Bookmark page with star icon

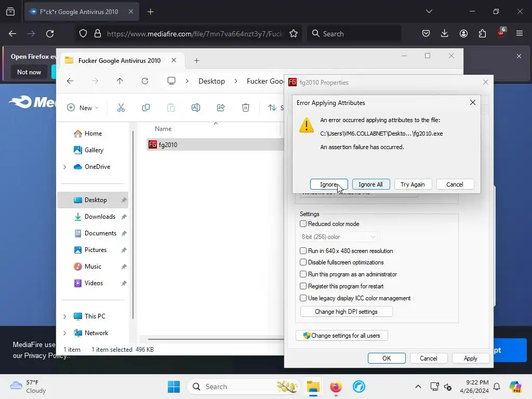(x=294, y=34)
